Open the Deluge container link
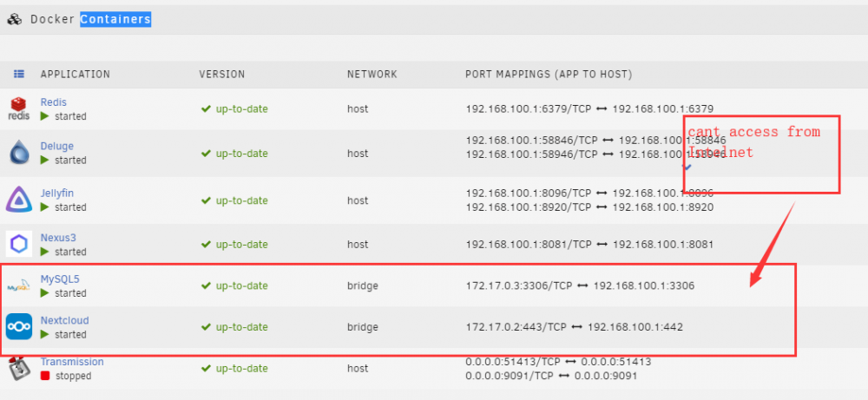 point(57,146)
